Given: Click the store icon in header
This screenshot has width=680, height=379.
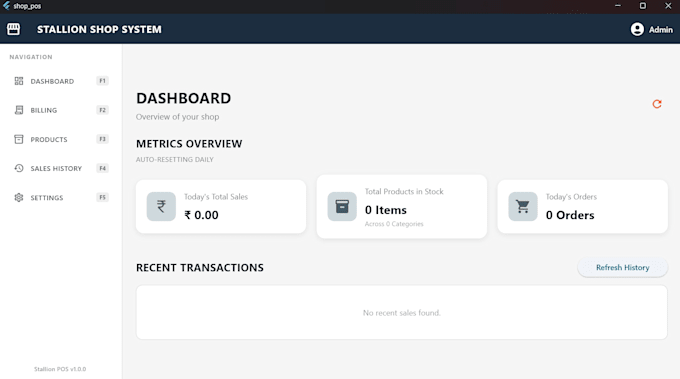Looking at the screenshot, I should pos(13,29).
